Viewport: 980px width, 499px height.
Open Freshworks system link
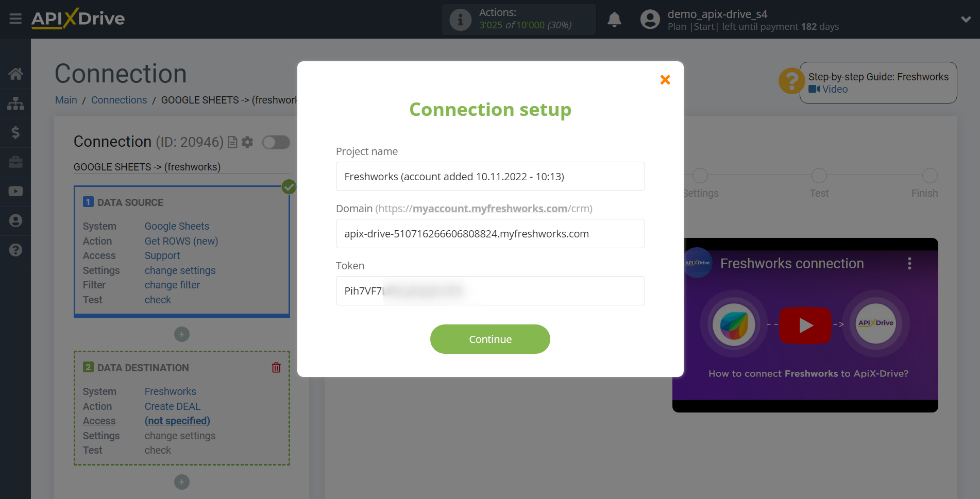click(171, 391)
